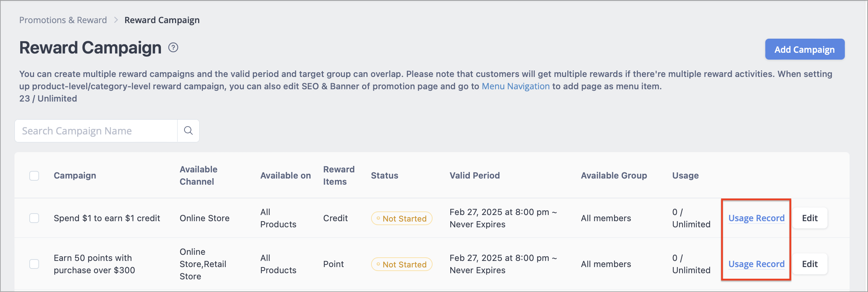
Task: Click the help question mark icon
Action: pyautogui.click(x=173, y=48)
